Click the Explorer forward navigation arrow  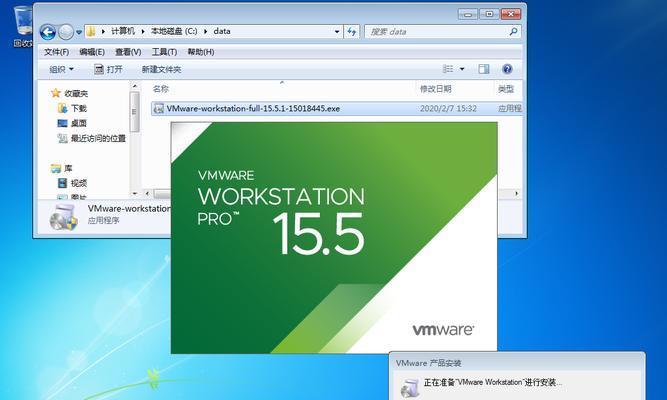click(x=66, y=32)
